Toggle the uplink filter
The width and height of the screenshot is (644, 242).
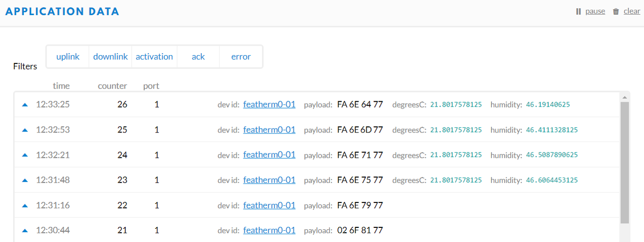pos(68,57)
